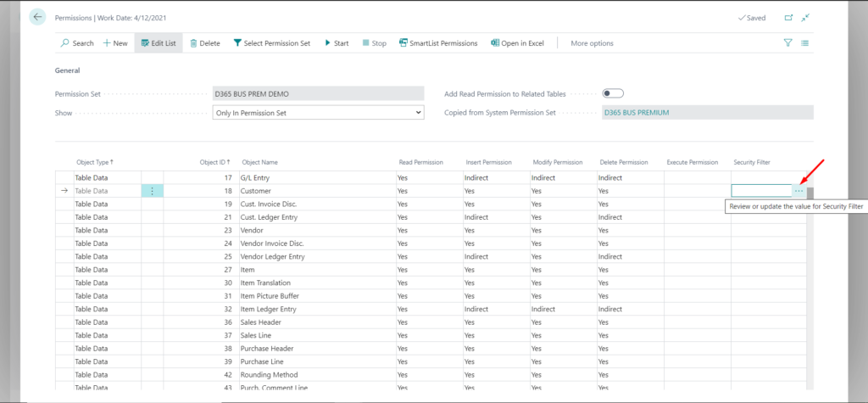Open Select Permission Set action
868x403 pixels.
click(272, 43)
